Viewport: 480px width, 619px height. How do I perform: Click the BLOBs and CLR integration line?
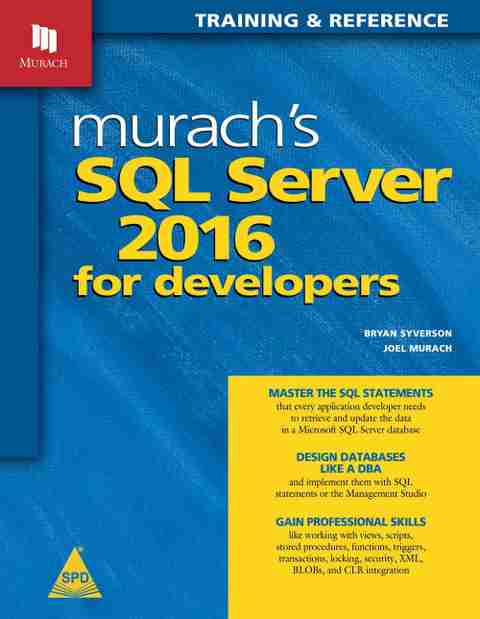351,570
